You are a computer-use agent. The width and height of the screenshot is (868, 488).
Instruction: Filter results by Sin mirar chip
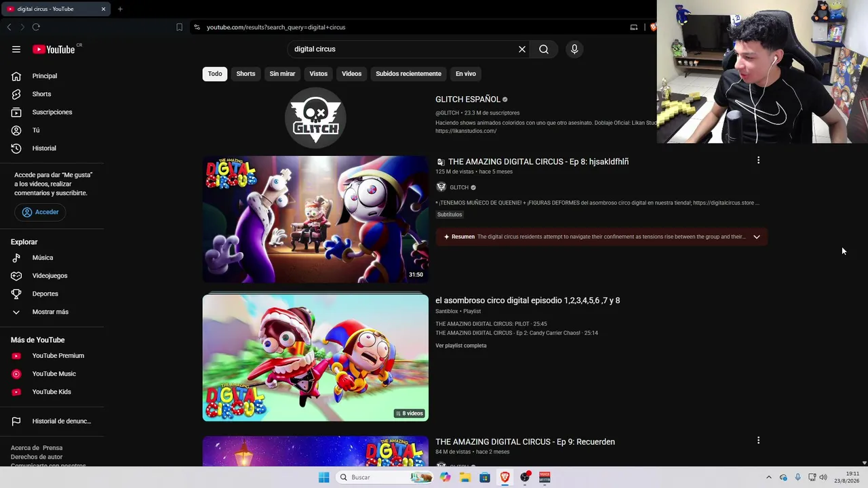pyautogui.click(x=282, y=74)
